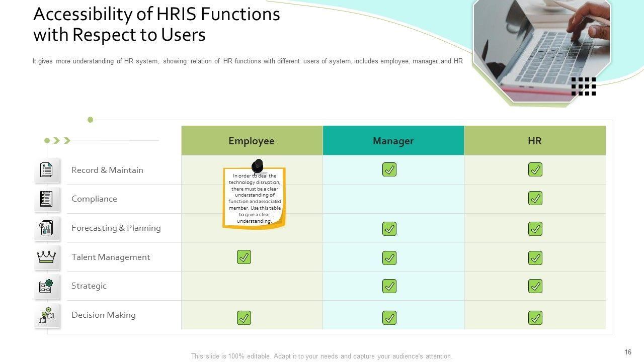Select the HR column header
This screenshot has width=644, height=362.
pyautogui.click(x=535, y=140)
